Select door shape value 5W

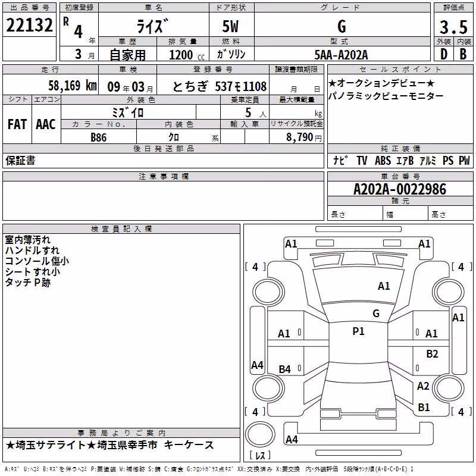[x=230, y=26]
